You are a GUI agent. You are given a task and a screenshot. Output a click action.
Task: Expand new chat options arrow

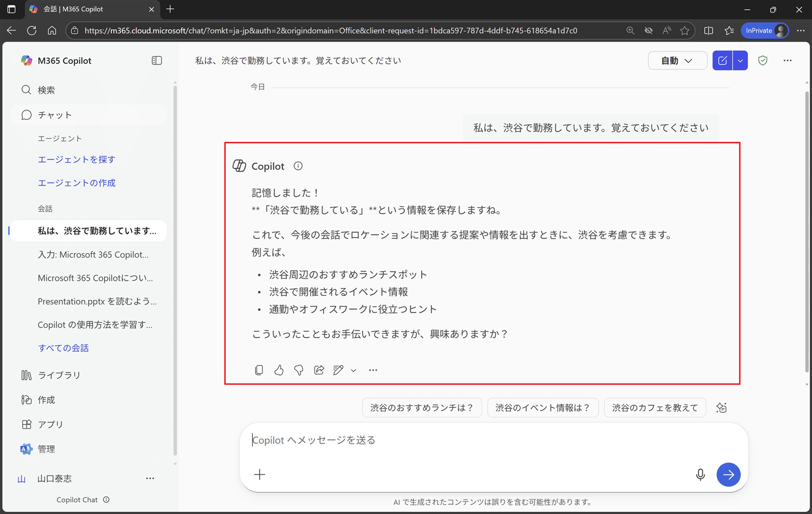741,61
